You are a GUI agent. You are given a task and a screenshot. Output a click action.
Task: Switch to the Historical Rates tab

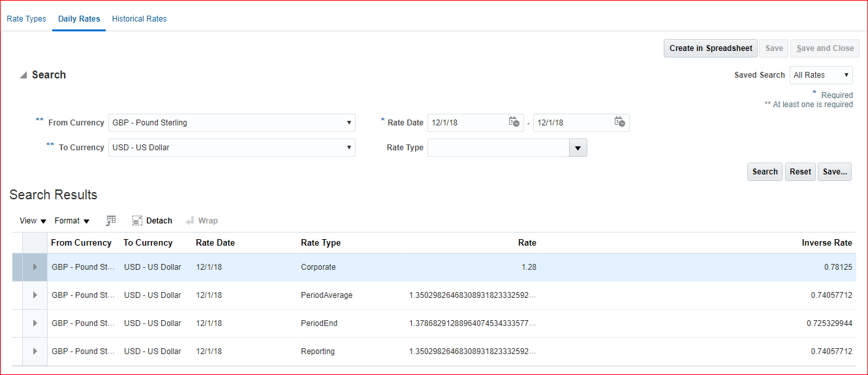(x=139, y=19)
